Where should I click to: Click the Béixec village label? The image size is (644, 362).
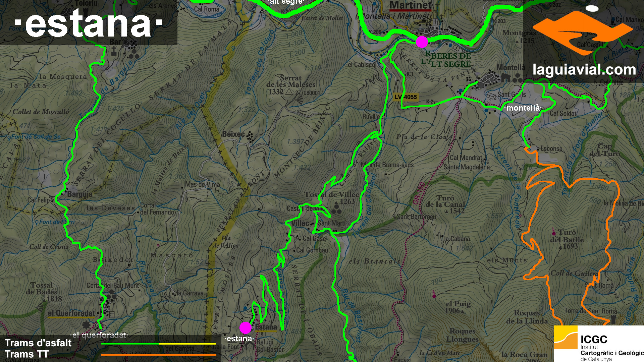pos(233,134)
